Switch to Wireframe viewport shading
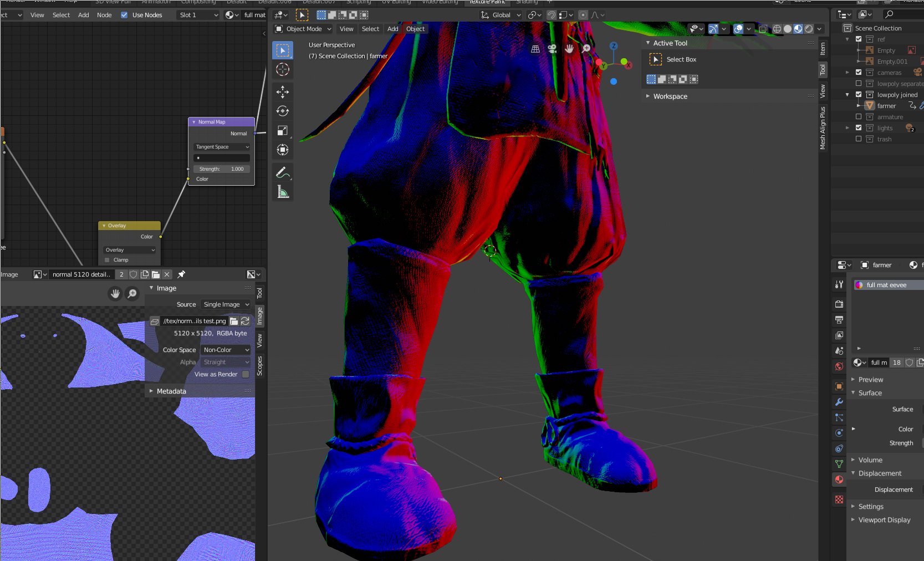 coord(777,29)
